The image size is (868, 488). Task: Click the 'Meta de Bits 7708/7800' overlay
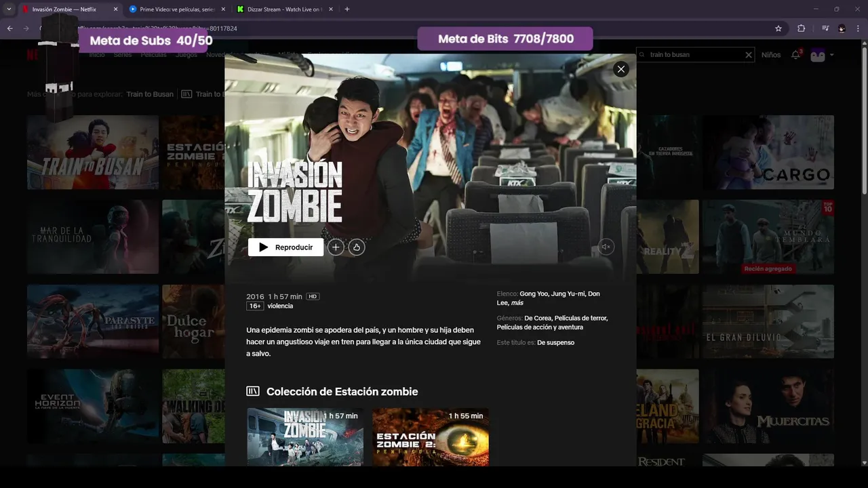(x=505, y=39)
